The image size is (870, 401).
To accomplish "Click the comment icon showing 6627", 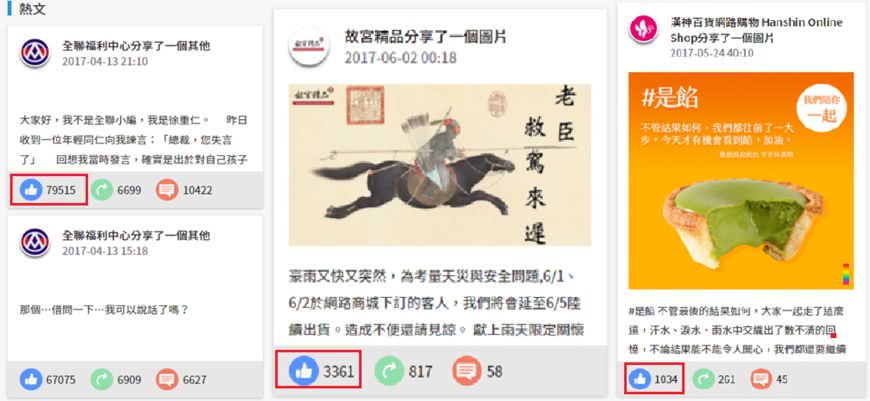I will pyautogui.click(x=167, y=380).
